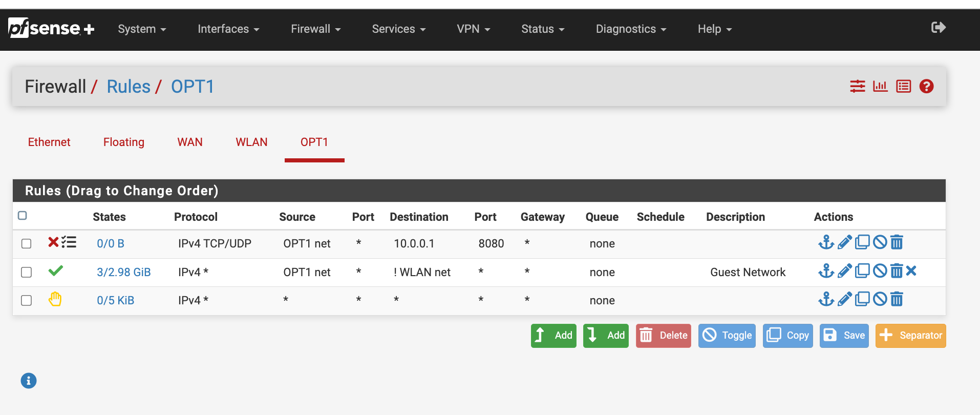Click the orange Separator button
Screen dimensions: 980x415
pyautogui.click(x=911, y=336)
